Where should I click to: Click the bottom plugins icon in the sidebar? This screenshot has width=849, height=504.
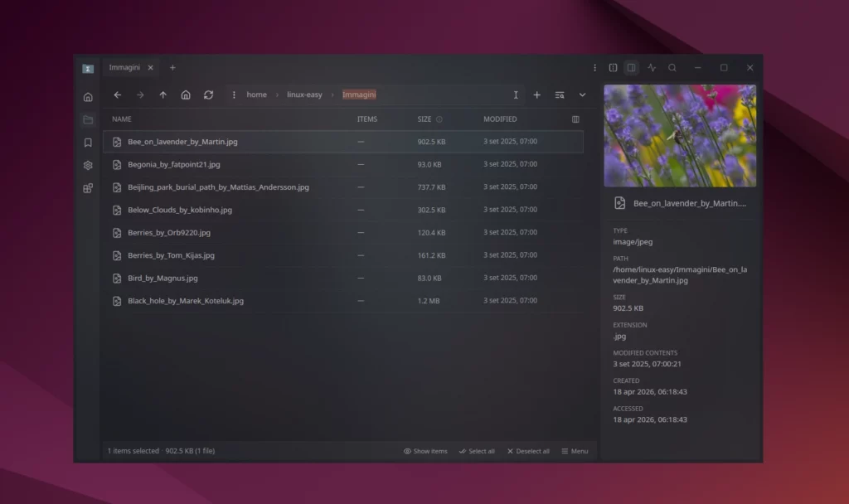point(88,188)
